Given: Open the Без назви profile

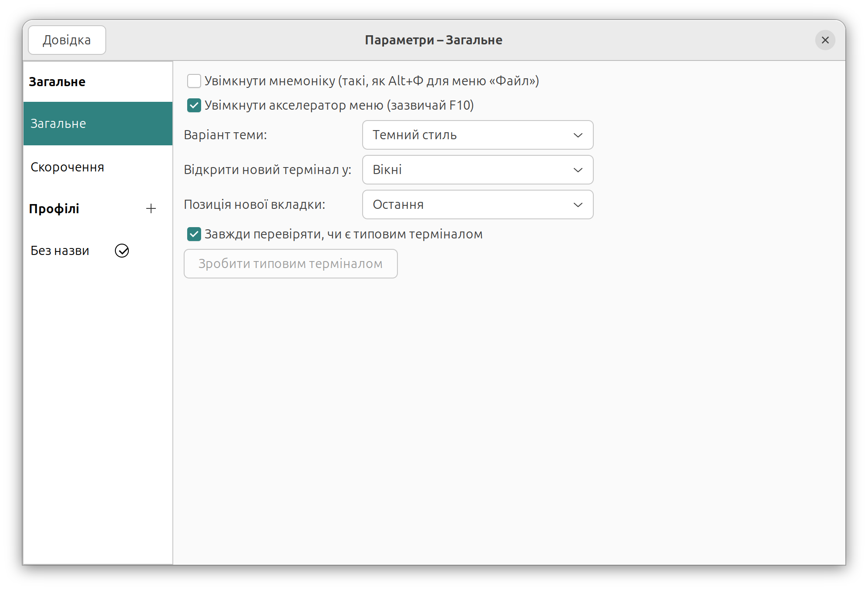Looking at the screenshot, I should coord(98,251).
